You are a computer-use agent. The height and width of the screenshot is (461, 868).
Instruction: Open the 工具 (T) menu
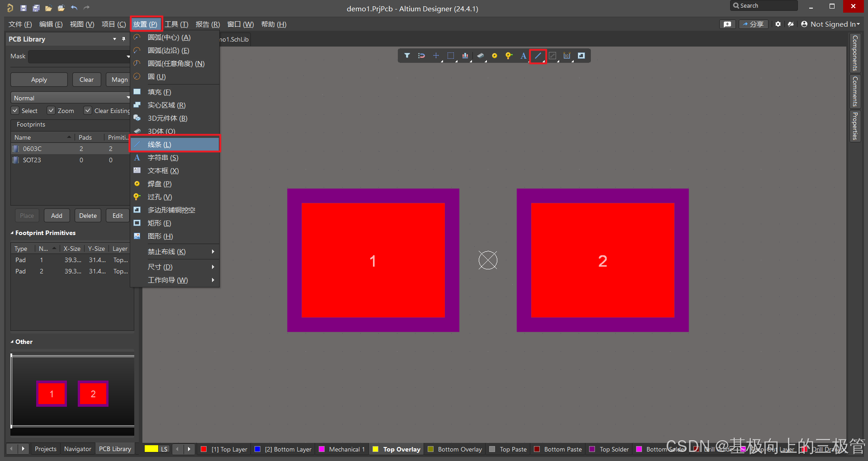point(176,24)
